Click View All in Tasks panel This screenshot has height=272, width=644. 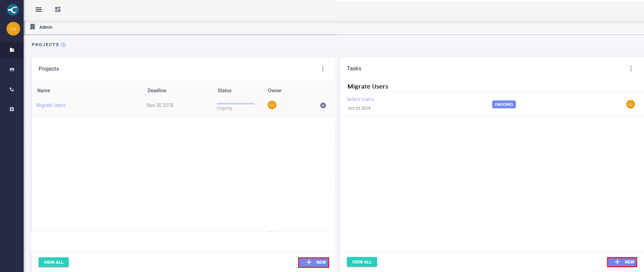(362, 262)
